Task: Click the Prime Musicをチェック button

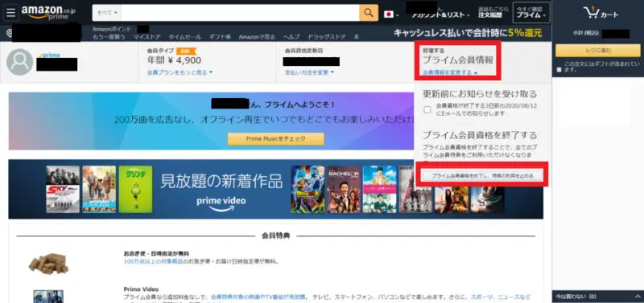Action: click(275, 138)
